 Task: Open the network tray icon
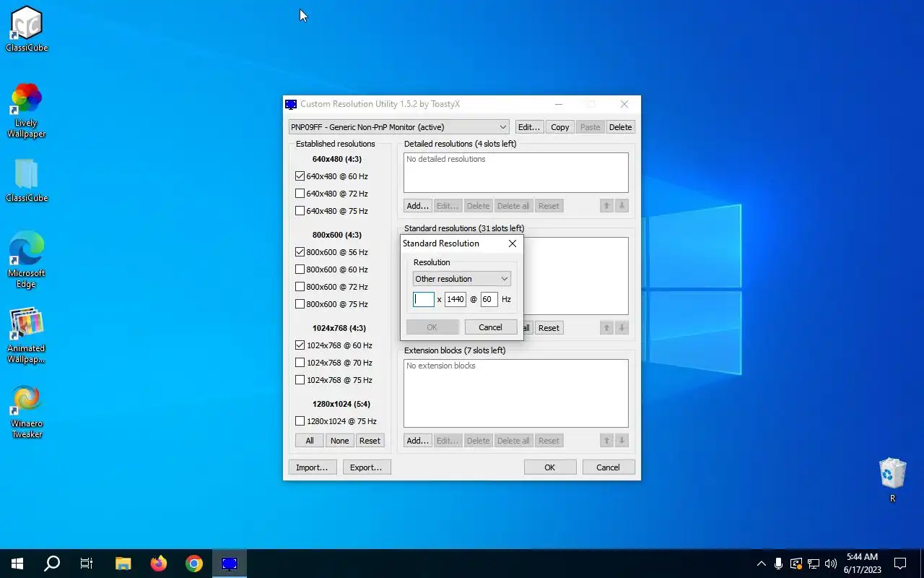814,564
